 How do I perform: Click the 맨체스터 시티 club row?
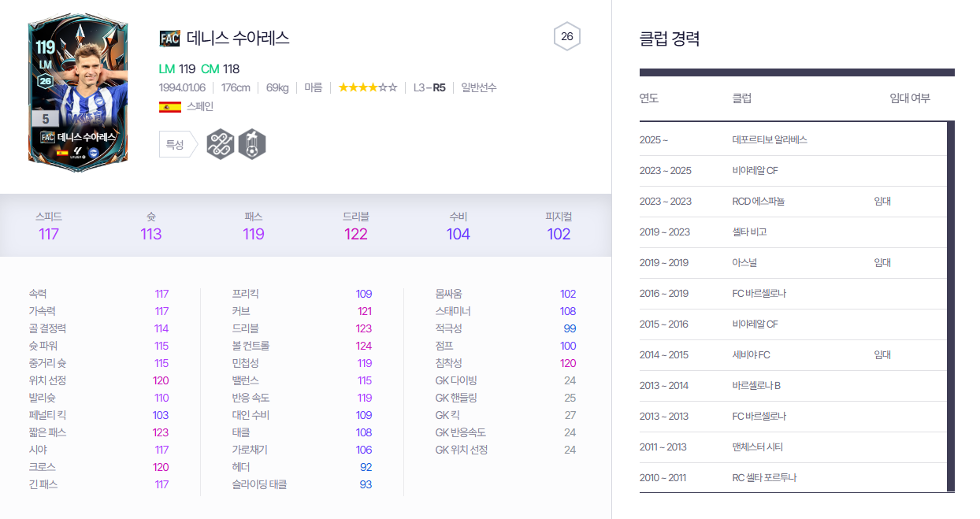pos(793,447)
